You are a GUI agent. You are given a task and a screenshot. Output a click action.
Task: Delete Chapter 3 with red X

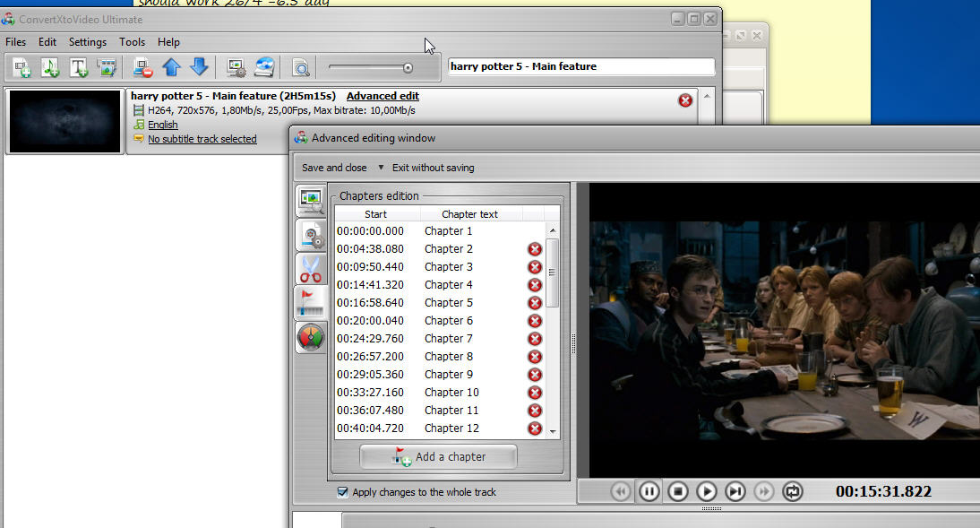point(535,267)
